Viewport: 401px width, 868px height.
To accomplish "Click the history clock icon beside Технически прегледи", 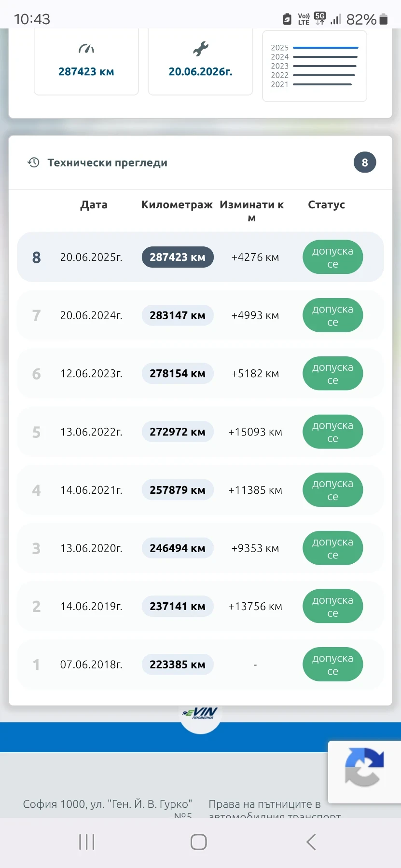I will pyautogui.click(x=33, y=163).
